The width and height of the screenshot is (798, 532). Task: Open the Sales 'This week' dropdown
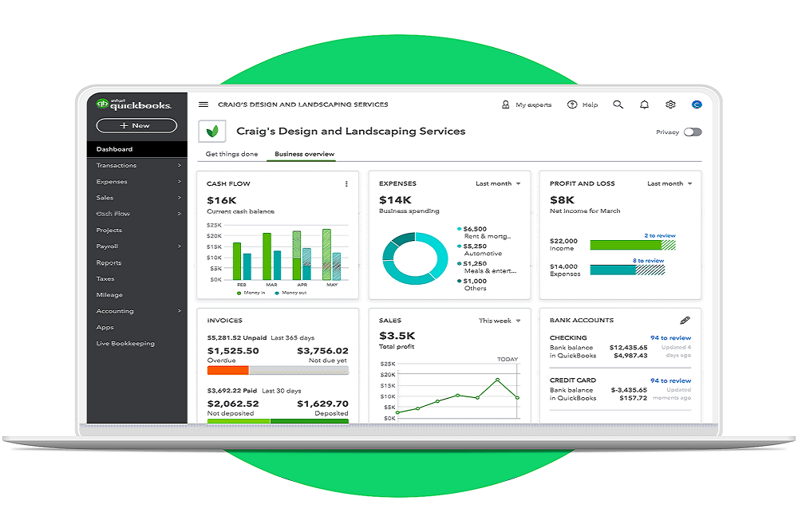[500, 320]
